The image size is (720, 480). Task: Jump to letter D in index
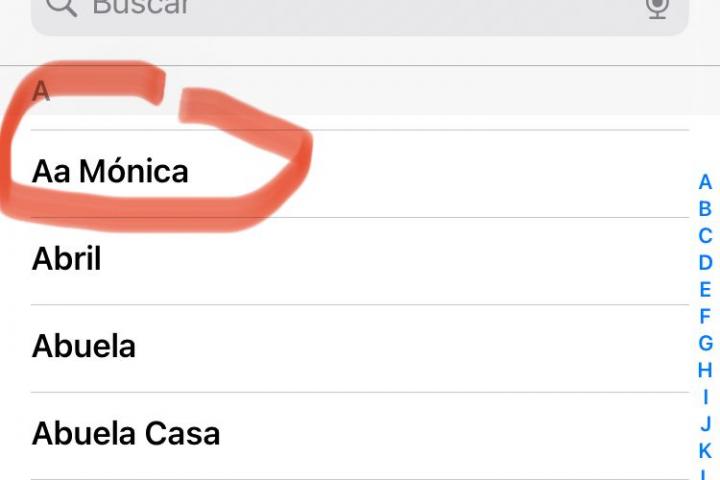705,263
